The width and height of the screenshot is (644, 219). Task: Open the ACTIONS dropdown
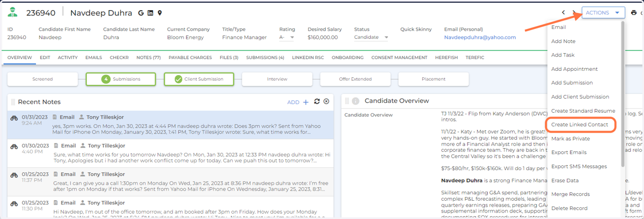[x=603, y=13]
